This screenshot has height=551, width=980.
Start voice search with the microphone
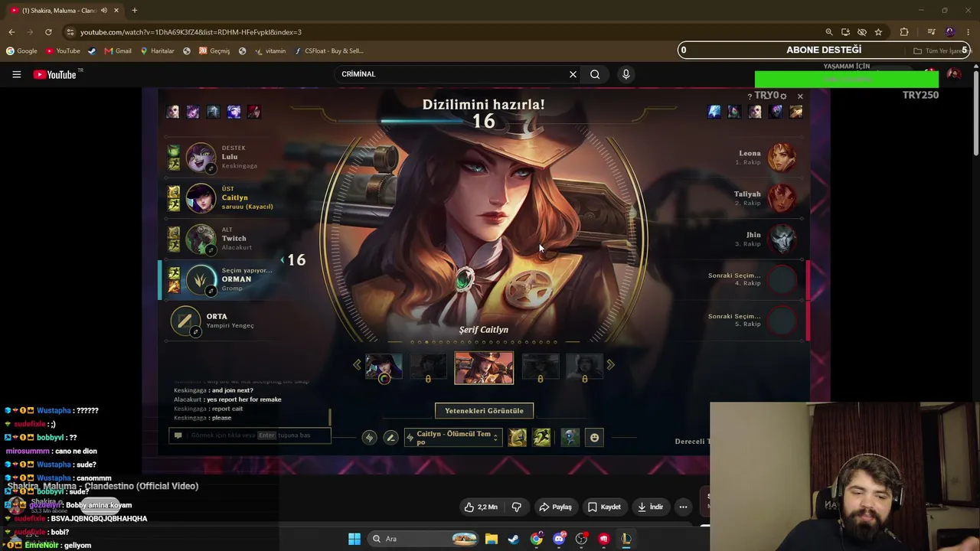click(x=626, y=74)
